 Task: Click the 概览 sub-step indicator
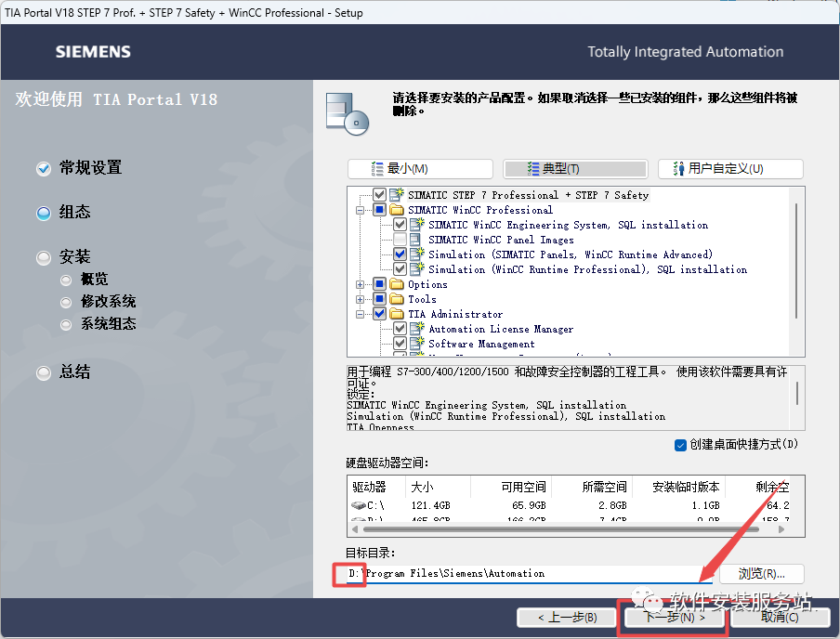pos(66,280)
